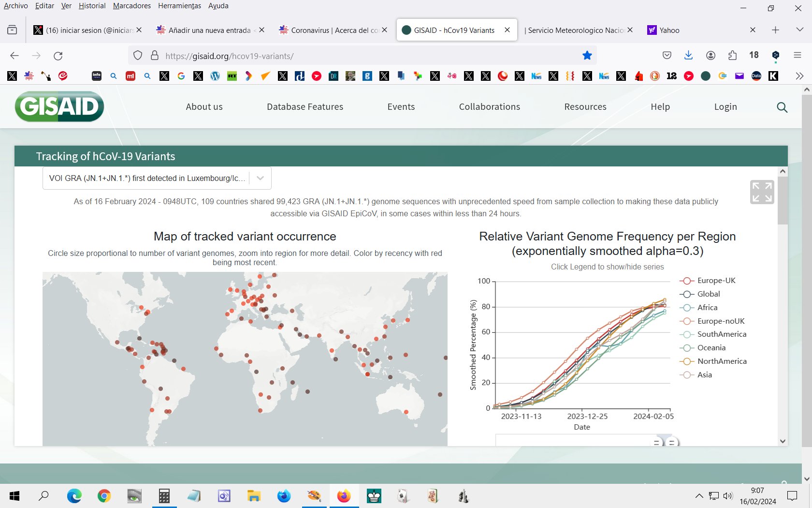Screen dimensions: 812x508
Task: Click the Login link
Action: click(x=725, y=107)
